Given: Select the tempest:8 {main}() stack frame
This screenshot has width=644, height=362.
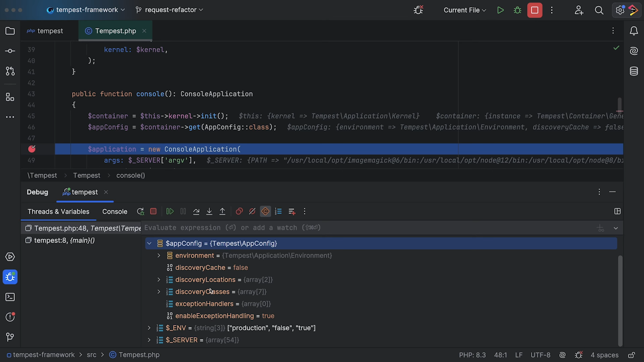Looking at the screenshot, I should [81, 240].
